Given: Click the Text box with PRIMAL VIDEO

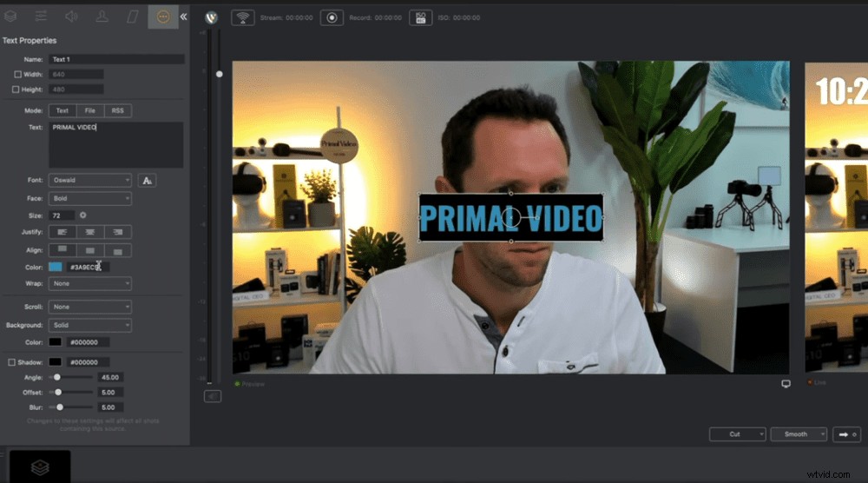Looking at the screenshot, I should point(116,144).
